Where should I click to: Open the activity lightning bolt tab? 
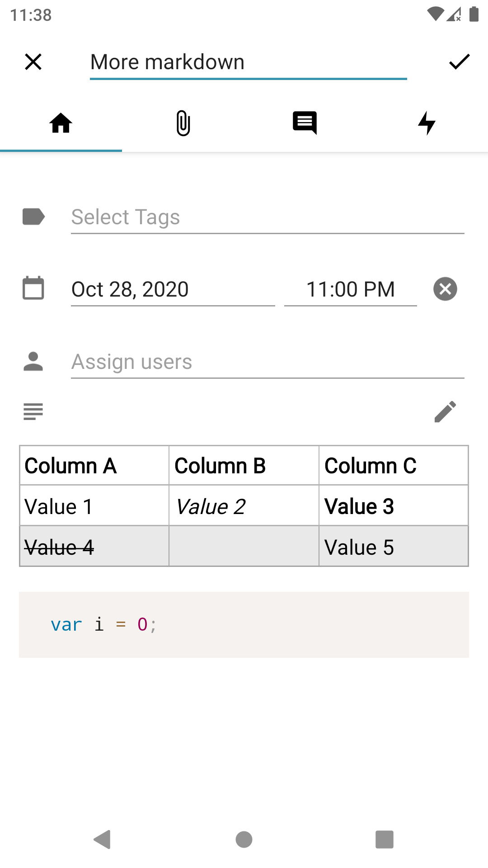427,123
